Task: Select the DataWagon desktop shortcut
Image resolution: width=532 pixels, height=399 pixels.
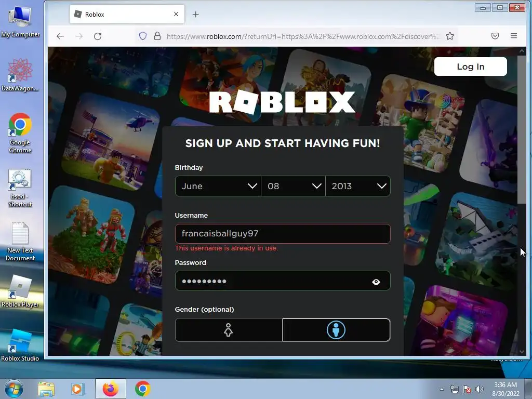Action: (20, 75)
